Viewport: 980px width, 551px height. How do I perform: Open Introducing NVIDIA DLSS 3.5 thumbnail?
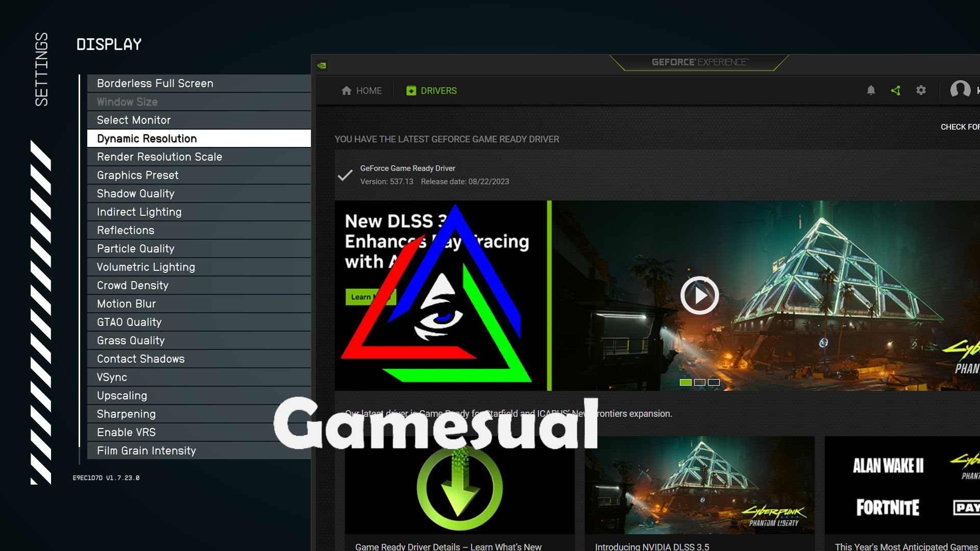pyautogui.click(x=699, y=485)
